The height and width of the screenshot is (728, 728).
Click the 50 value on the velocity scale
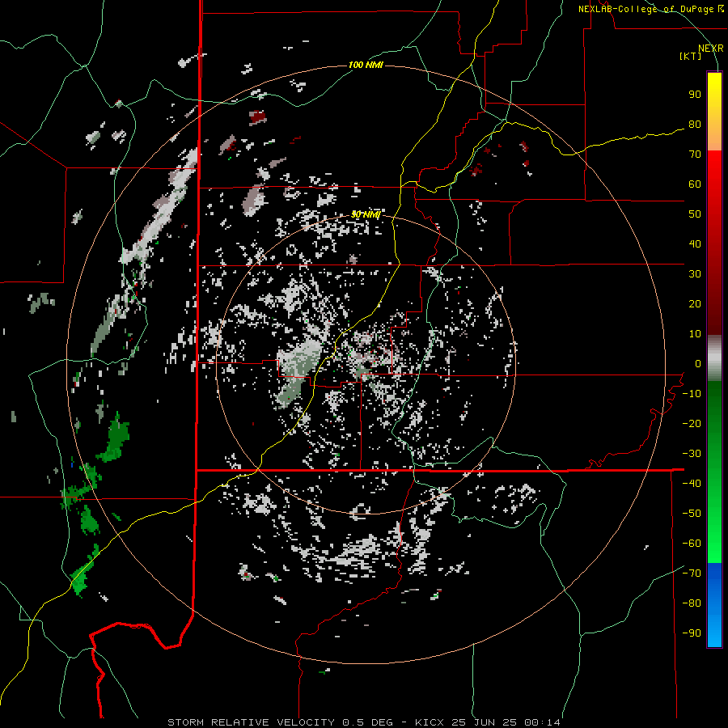(x=695, y=214)
